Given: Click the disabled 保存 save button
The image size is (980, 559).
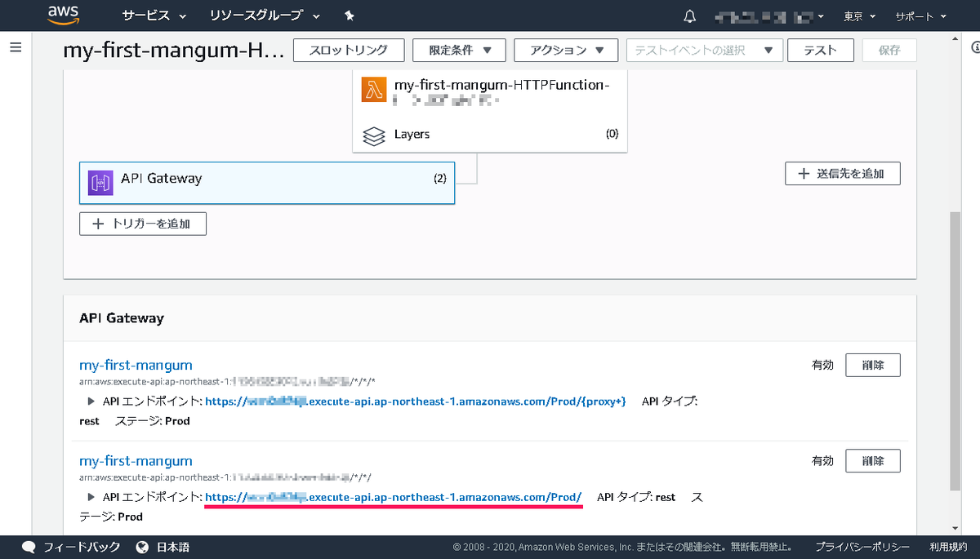Looking at the screenshot, I should click(889, 50).
